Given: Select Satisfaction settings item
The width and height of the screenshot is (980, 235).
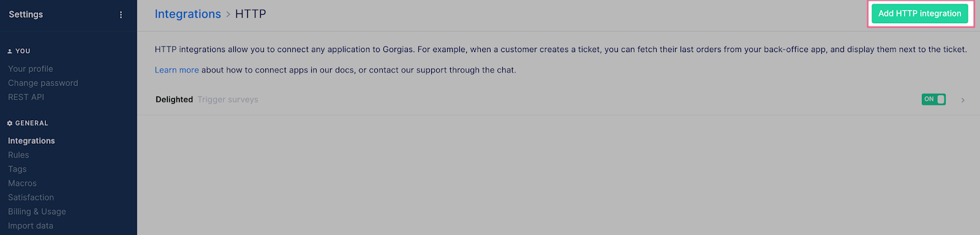Looking at the screenshot, I should 31,197.
